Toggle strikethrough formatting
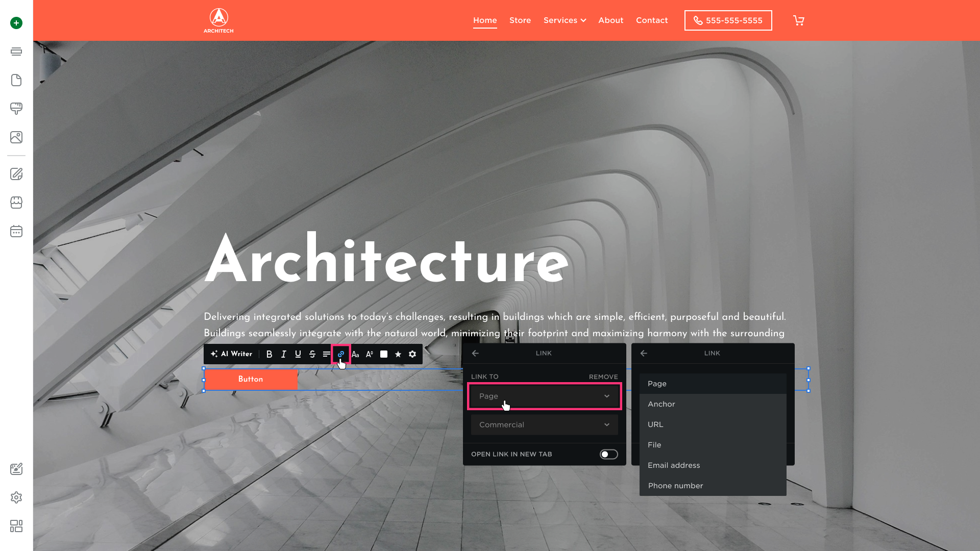 click(x=312, y=354)
